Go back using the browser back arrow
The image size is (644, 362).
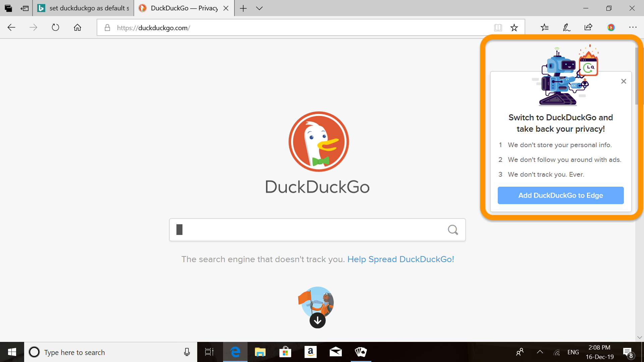click(11, 27)
